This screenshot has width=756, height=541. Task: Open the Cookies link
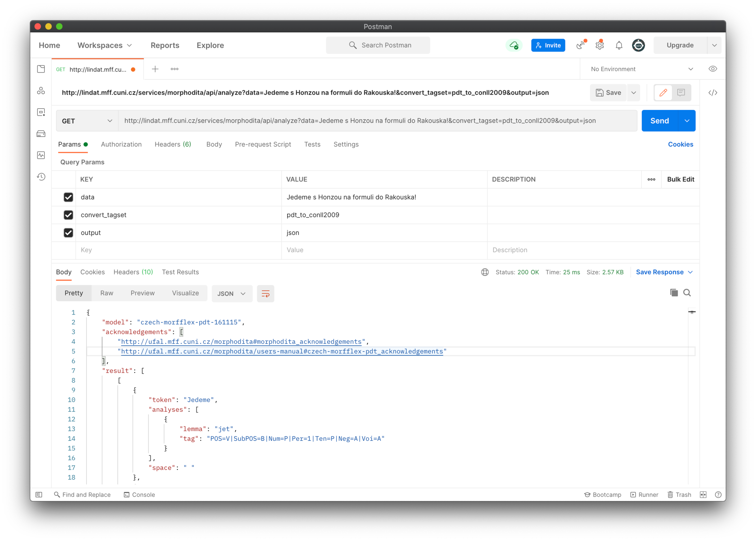pyautogui.click(x=680, y=144)
